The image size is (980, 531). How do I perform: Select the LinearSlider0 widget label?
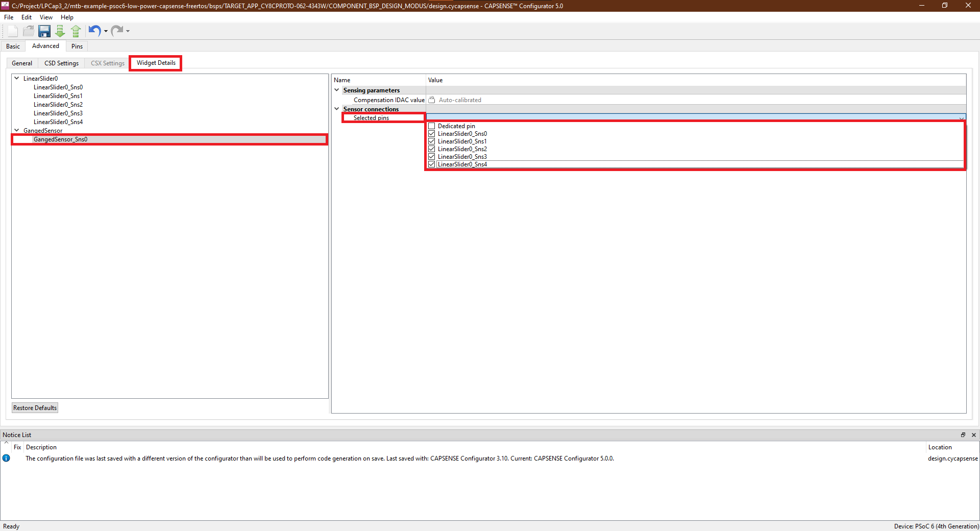tap(41, 79)
